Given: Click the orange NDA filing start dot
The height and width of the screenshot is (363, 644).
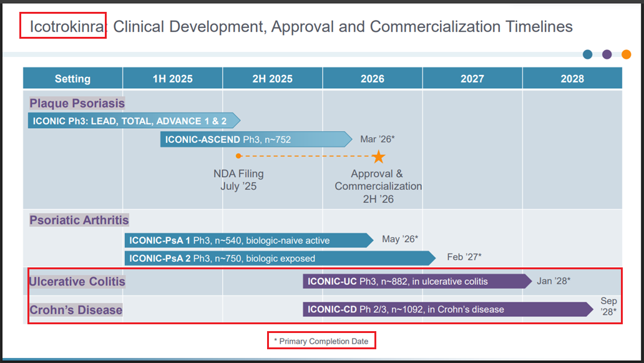Looking at the screenshot, I should pos(238,156).
